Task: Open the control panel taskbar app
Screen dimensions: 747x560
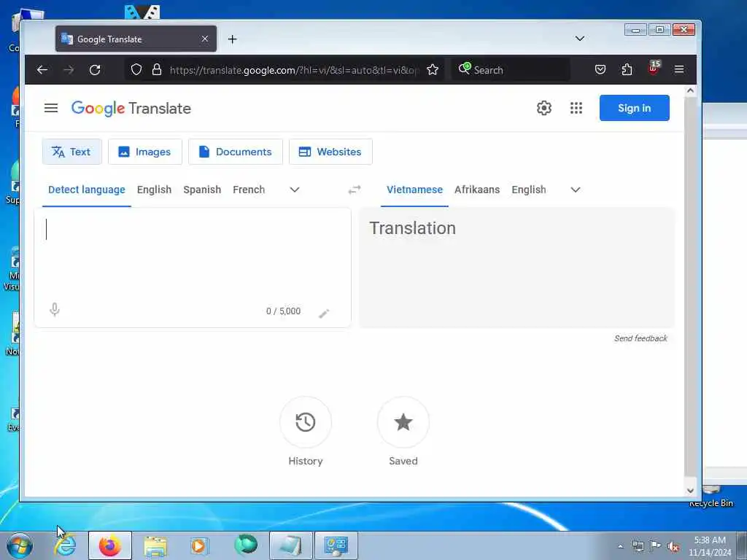Action: coord(336,545)
